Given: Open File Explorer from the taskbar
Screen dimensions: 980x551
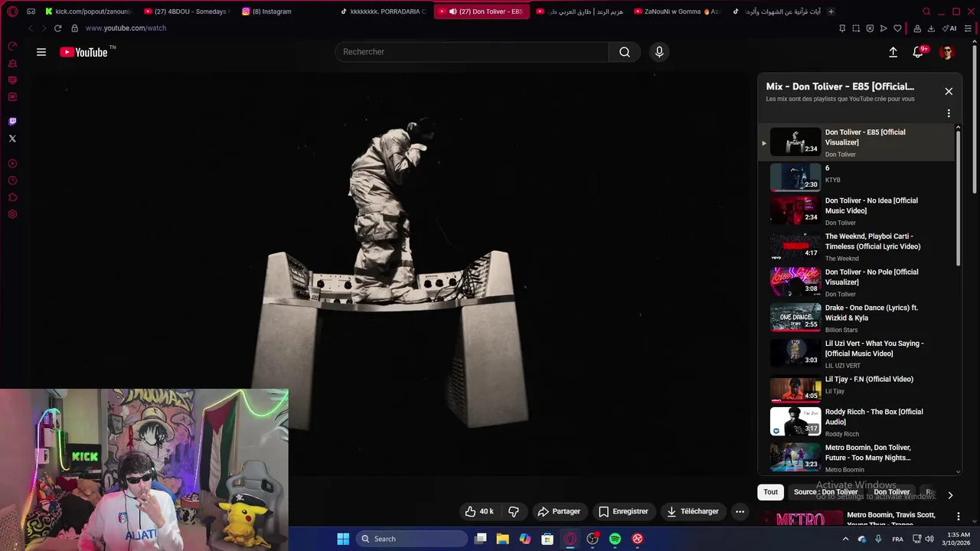Looking at the screenshot, I should pos(502,539).
